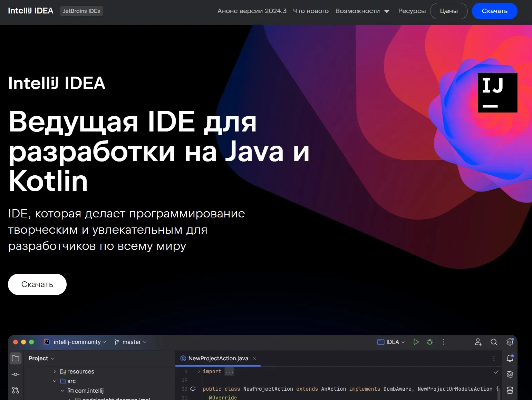Click the intellij-community project icon
The height and width of the screenshot is (400, 532).
pyautogui.click(x=47, y=342)
